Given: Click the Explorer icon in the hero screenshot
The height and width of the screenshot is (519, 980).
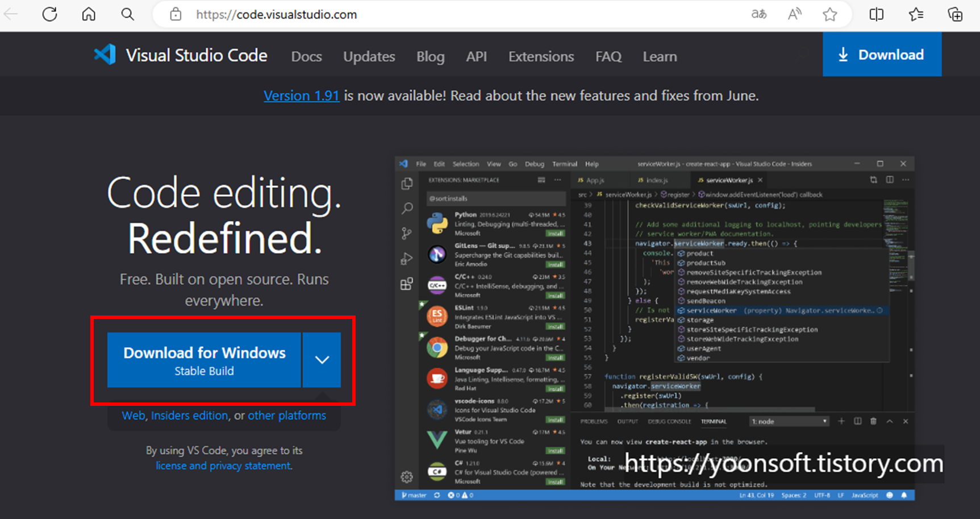Looking at the screenshot, I should [x=407, y=184].
